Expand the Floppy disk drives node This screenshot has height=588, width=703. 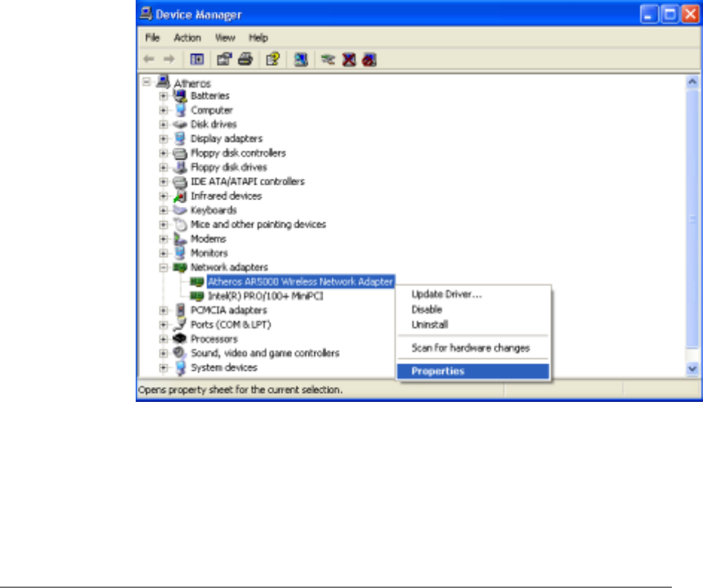[163, 168]
